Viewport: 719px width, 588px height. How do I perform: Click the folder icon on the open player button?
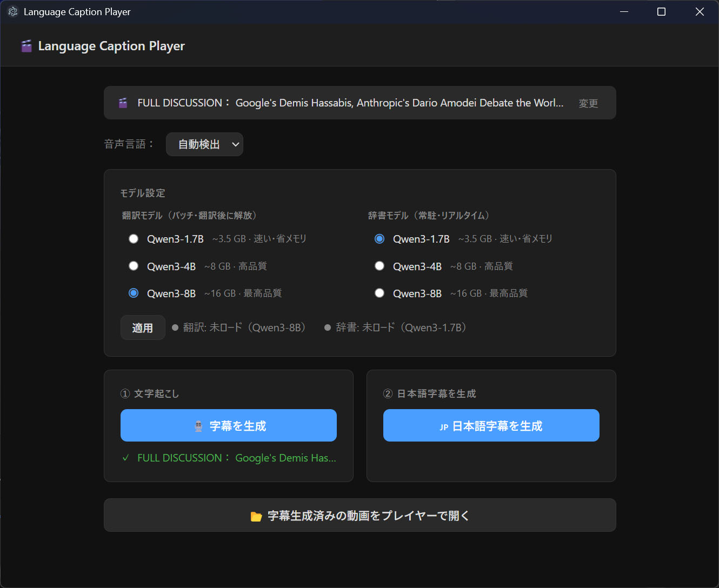256,516
